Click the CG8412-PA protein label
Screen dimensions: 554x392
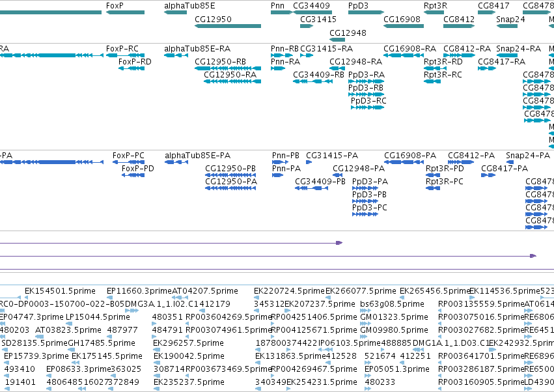(x=471, y=156)
